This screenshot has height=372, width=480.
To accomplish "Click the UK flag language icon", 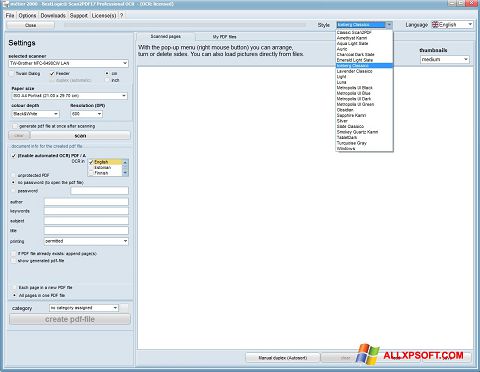I will [435, 25].
